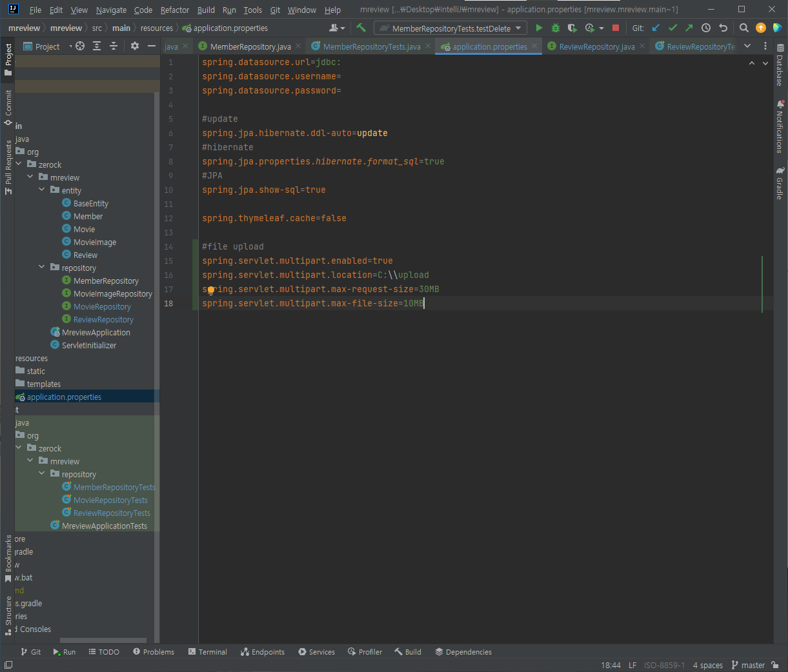Image resolution: width=788 pixels, height=672 pixels.
Task: Expand all in Project panel
Action: click(x=97, y=46)
